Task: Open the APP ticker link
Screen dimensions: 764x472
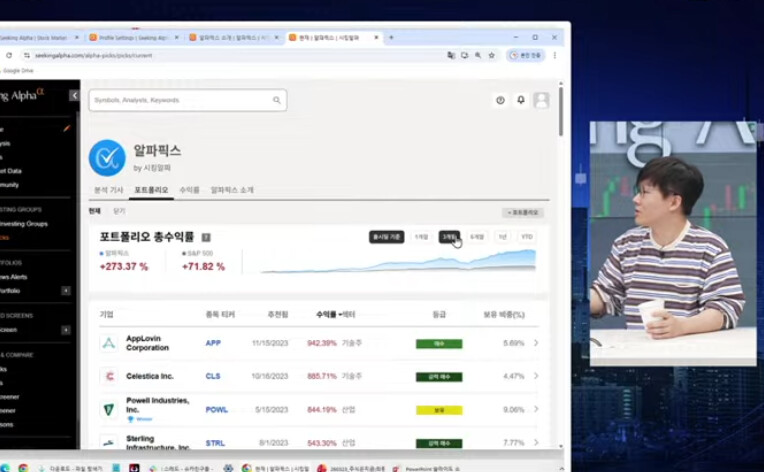Action: 213,343
